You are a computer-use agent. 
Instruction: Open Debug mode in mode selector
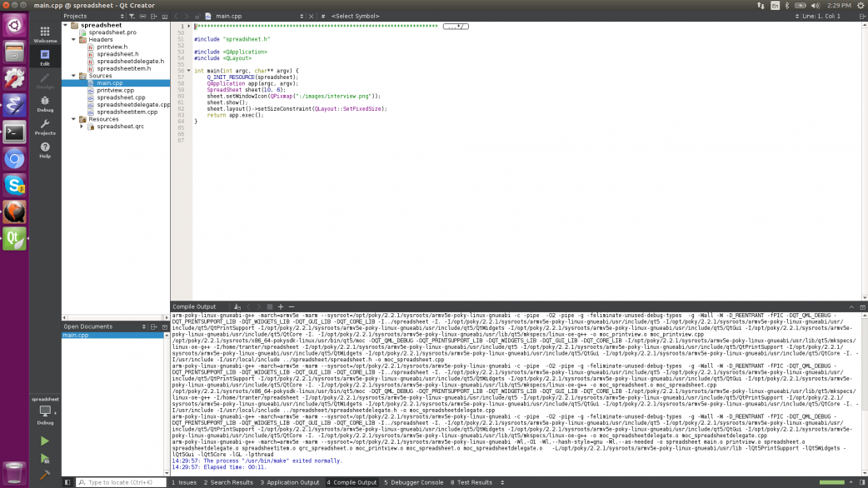tap(45, 103)
